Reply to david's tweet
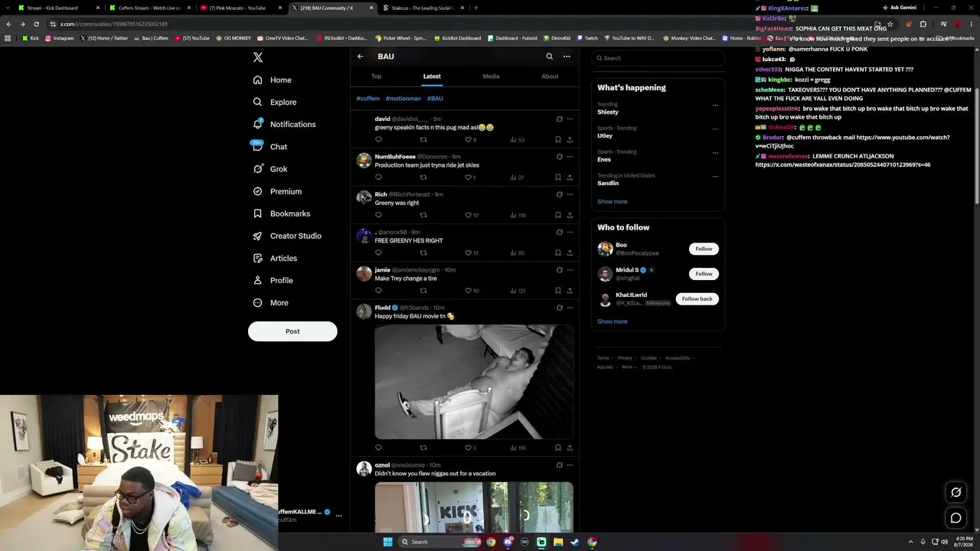This screenshot has width=980, height=551. tap(378, 139)
